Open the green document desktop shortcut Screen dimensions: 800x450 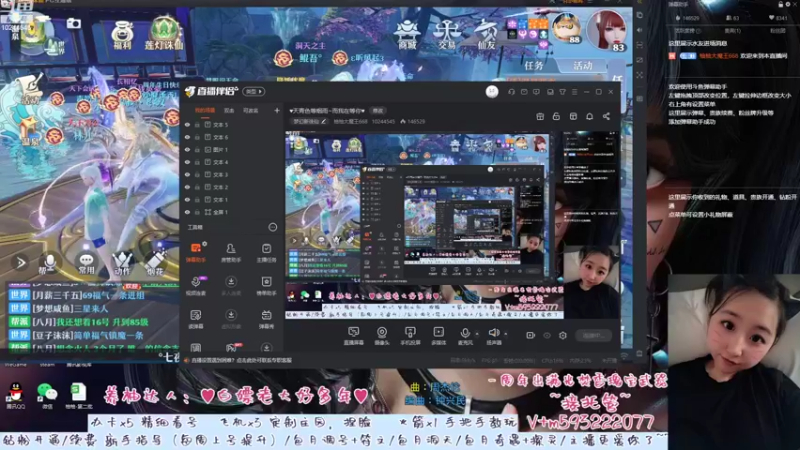point(79,395)
